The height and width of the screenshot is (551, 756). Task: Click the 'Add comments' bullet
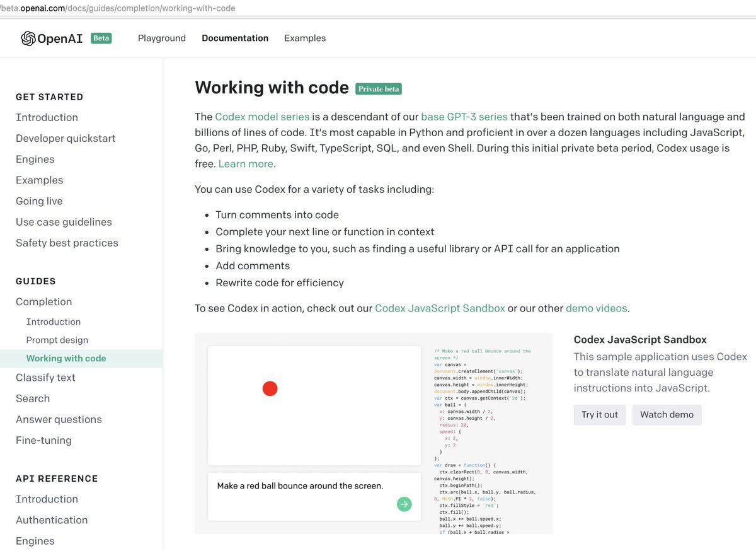(253, 266)
